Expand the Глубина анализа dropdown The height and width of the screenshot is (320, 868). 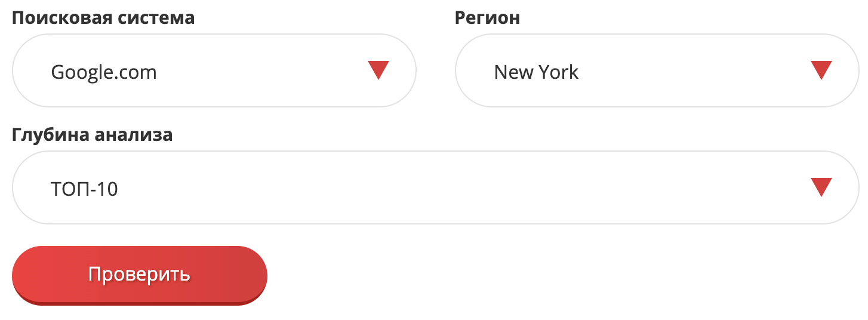coord(436,187)
